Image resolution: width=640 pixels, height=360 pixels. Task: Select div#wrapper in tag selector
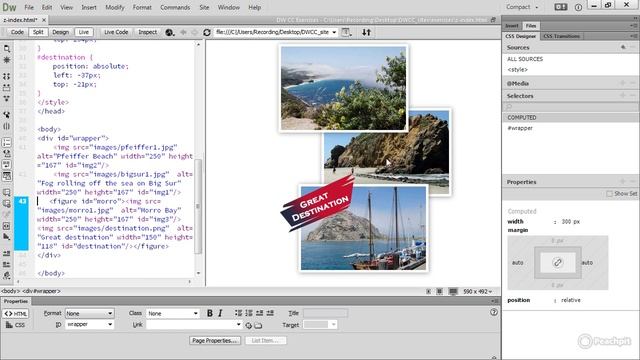[42, 291]
